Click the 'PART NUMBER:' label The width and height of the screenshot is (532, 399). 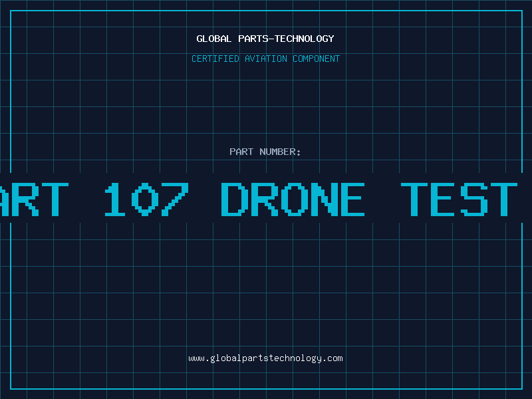pos(265,152)
